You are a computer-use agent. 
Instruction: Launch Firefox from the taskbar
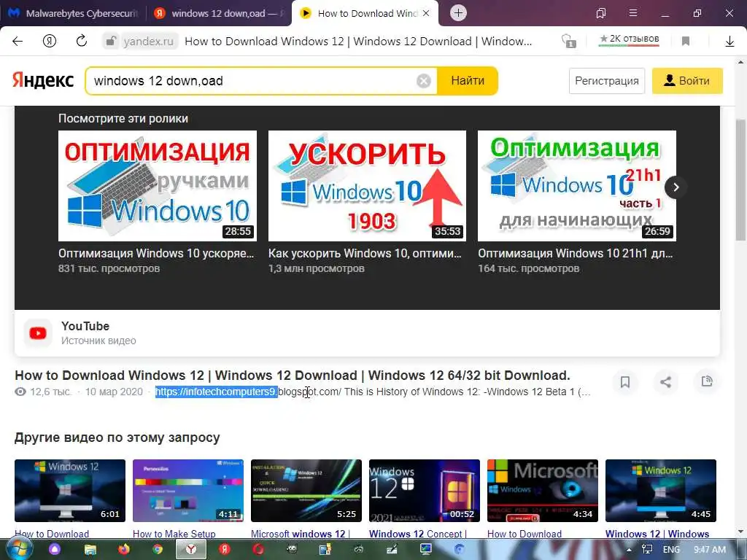pos(124,550)
